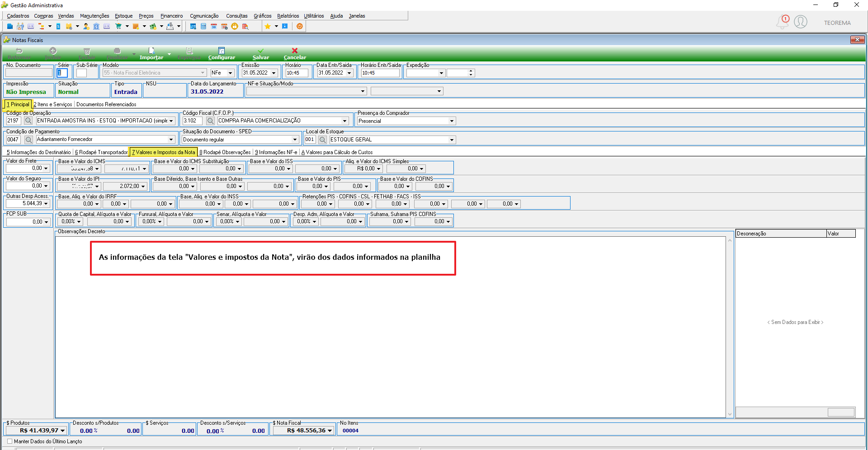Click the yellow star favorites icon

coord(268,27)
